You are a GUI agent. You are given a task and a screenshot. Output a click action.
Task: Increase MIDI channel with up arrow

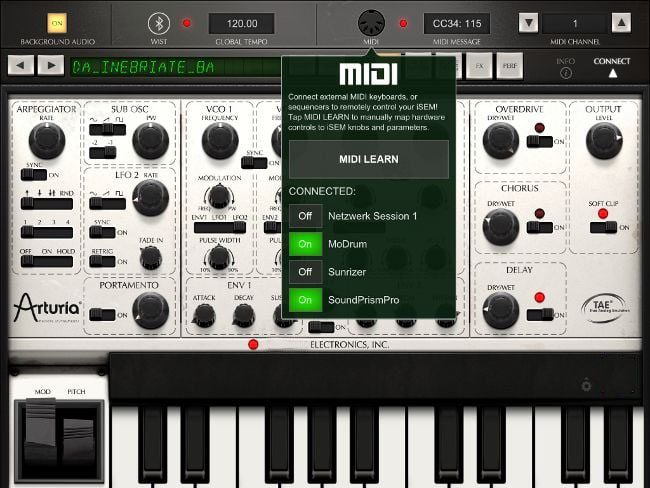pos(621,23)
